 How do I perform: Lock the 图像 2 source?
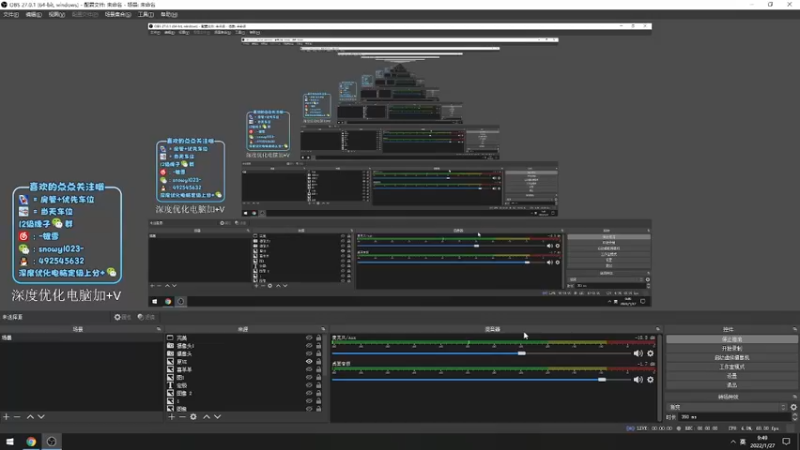(318, 393)
